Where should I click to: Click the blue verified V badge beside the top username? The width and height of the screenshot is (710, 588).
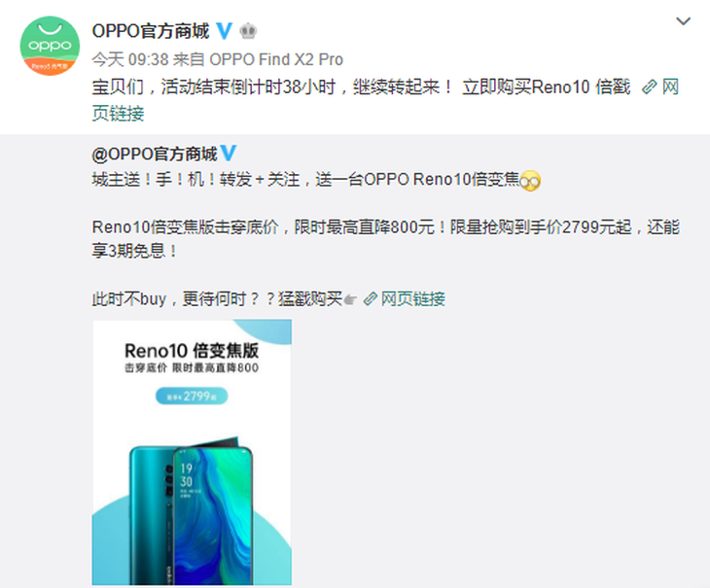pos(224,31)
